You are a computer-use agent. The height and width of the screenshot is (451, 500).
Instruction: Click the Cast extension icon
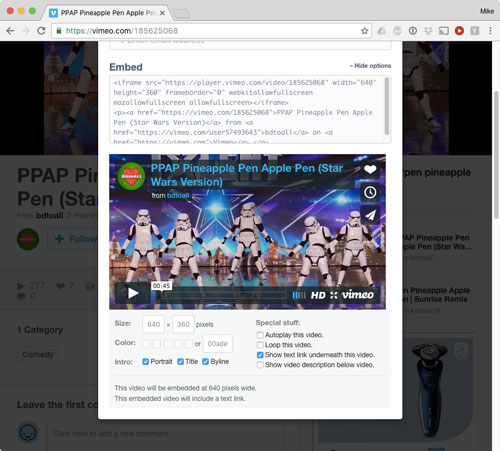click(444, 31)
